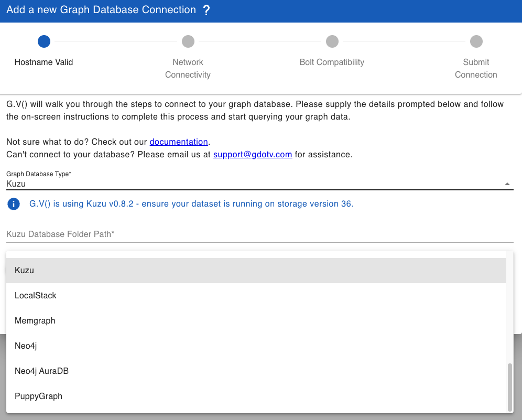
Task: Click the Network Connectivity step circle
Action: (x=188, y=41)
